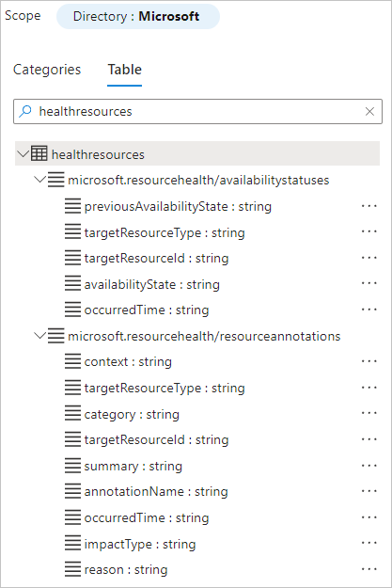Open ellipsis menu for impactType property
The image size is (392, 588).
(368, 543)
